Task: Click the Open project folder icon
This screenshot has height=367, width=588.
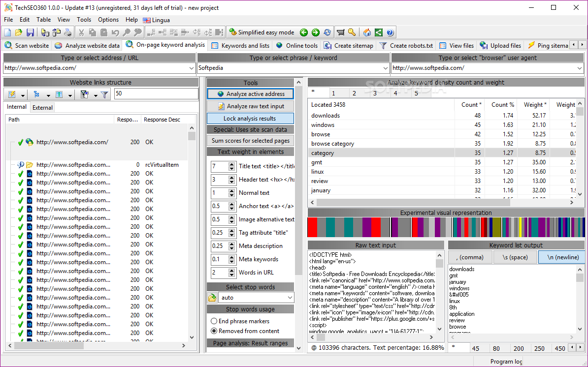Action: coord(19,32)
